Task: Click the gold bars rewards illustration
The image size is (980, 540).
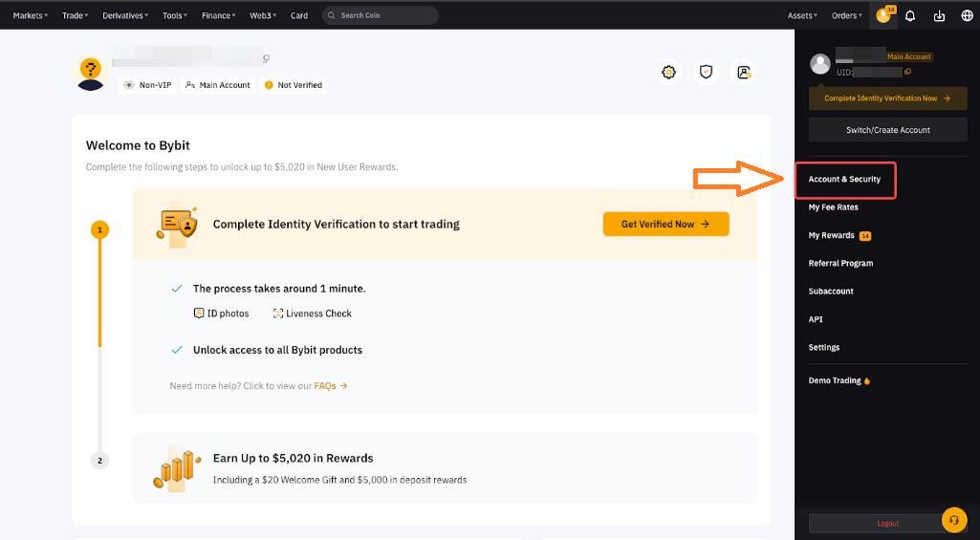Action: 176,468
